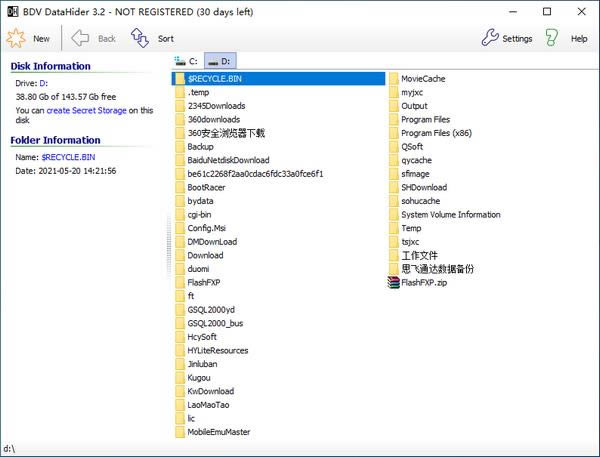Click the Kugou folder name
600x457 pixels.
click(199, 377)
